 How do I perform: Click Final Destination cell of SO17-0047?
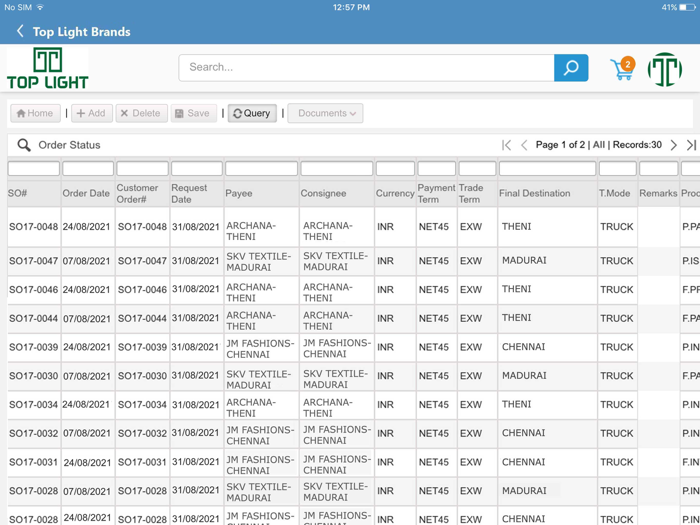(x=524, y=261)
